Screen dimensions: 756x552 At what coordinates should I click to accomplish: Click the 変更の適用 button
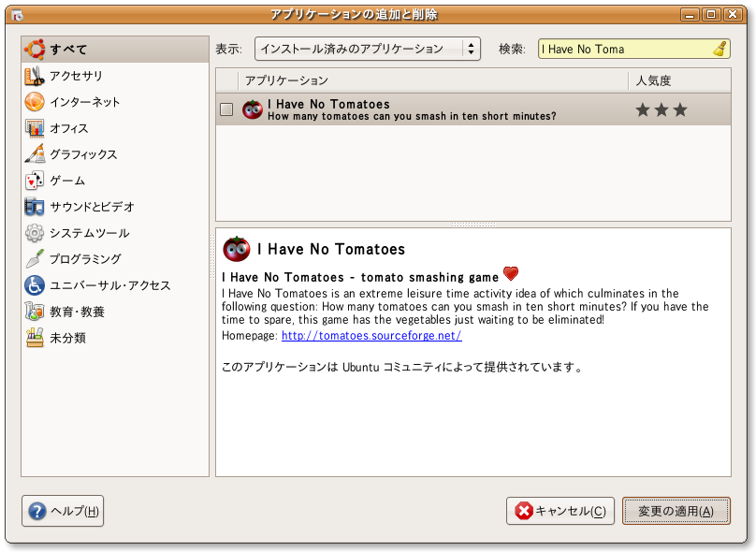pyautogui.click(x=676, y=511)
